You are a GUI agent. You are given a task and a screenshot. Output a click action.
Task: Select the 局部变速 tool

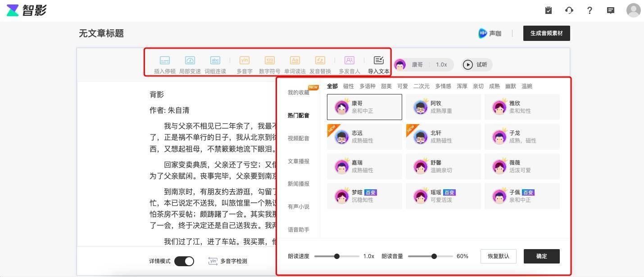[x=190, y=65]
